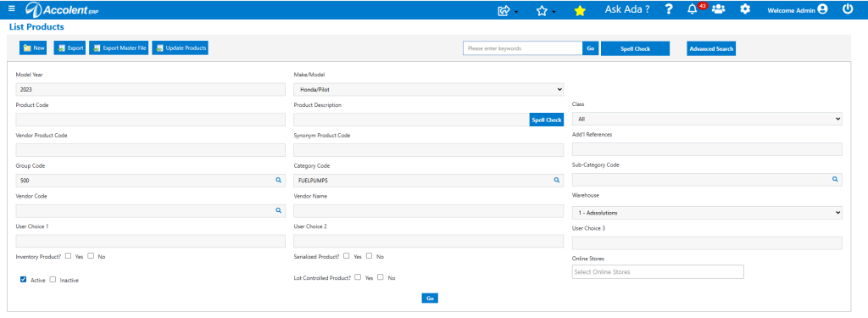Click the Vendor Product Code field
Image resolution: width=868 pixels, height=318 pixels.
click(151, 150)
